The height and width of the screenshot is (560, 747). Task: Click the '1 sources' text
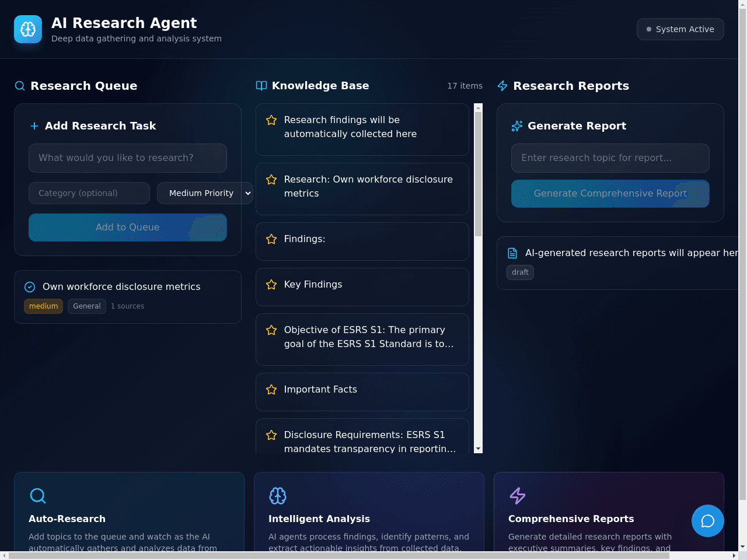click(x=127, y=306)
